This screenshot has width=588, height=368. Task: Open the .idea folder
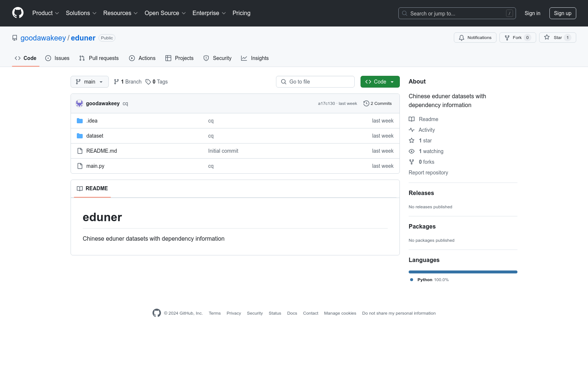(x=92, y=121)
